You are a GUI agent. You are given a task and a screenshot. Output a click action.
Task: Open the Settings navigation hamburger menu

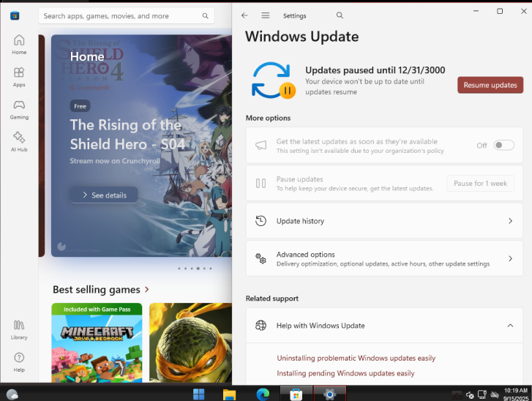pyautogui.click(x=266, y=15)
